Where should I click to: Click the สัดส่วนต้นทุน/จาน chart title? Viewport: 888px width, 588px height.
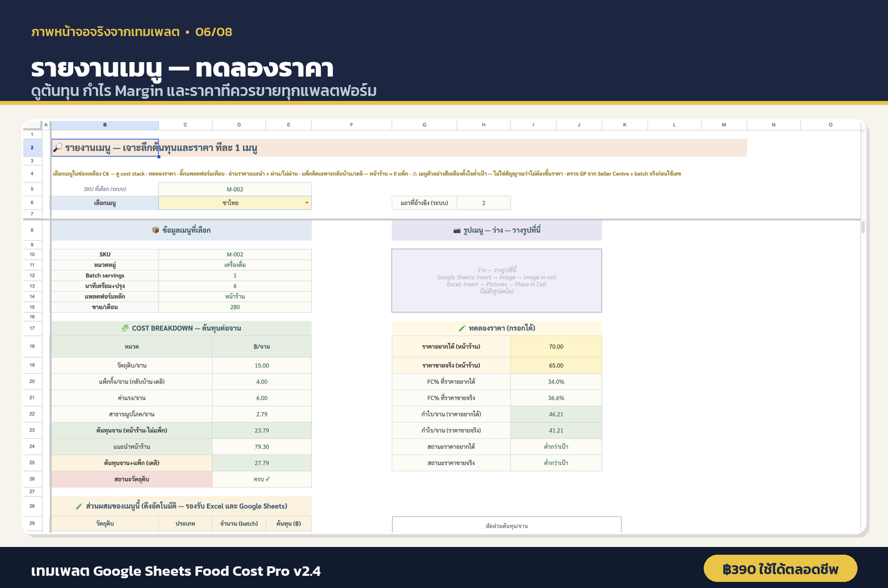coord(507,526)
